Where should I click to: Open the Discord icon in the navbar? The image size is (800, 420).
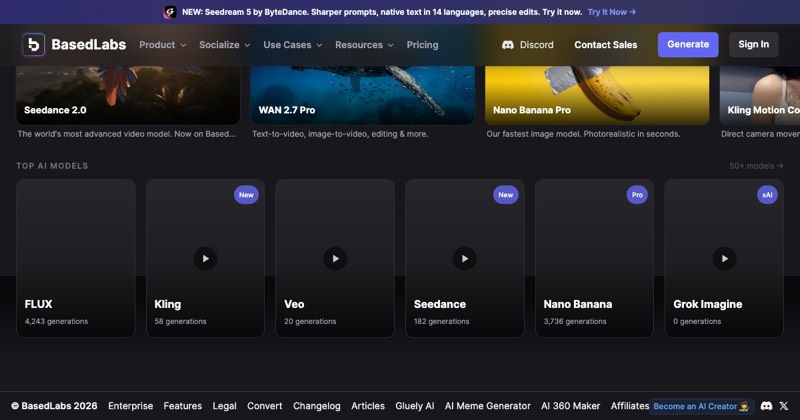508,45
